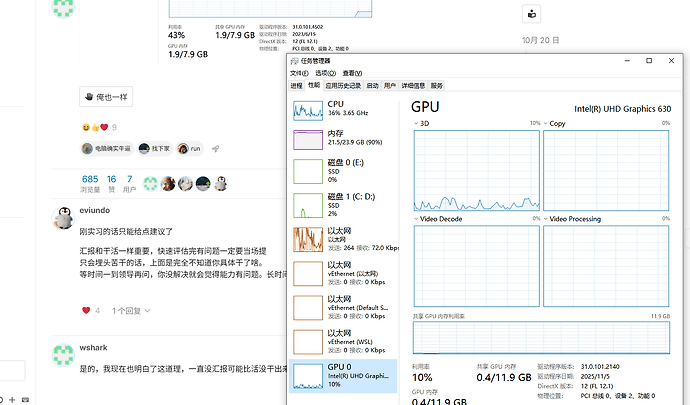The image size is (690, 405).
Task: Select the 内存 performance item
Action: coord(343,140)
